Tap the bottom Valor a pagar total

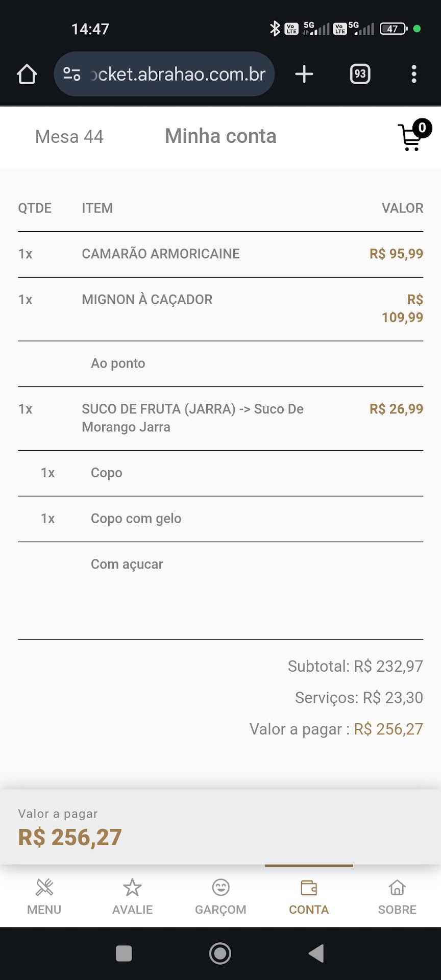pos(70,837)
